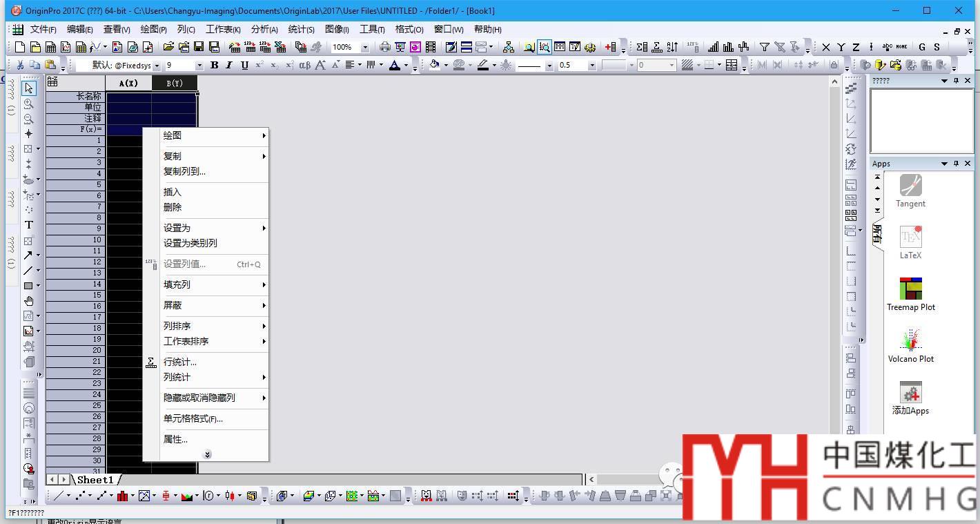Click the Print icon in toolbar
The image size is (980, 524).
(x=385, y=47)
